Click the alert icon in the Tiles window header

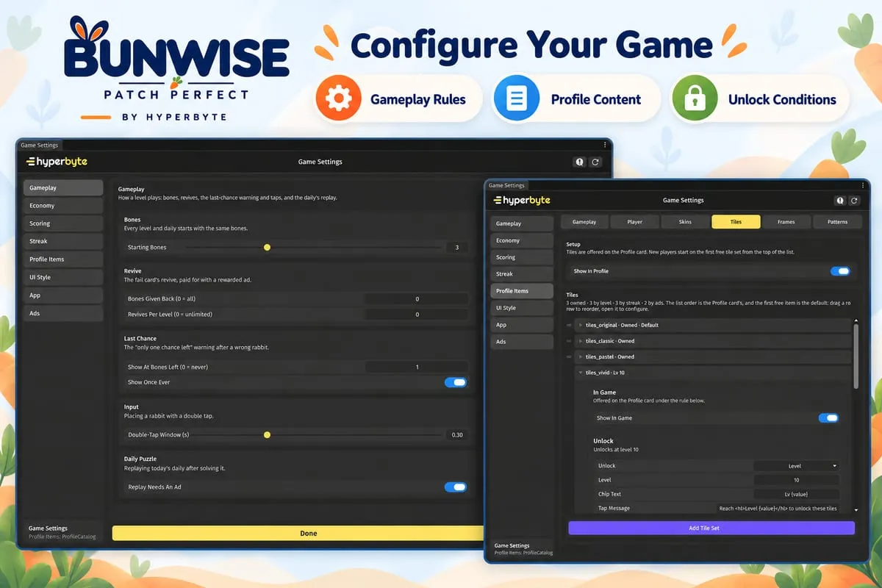point(840,201)
